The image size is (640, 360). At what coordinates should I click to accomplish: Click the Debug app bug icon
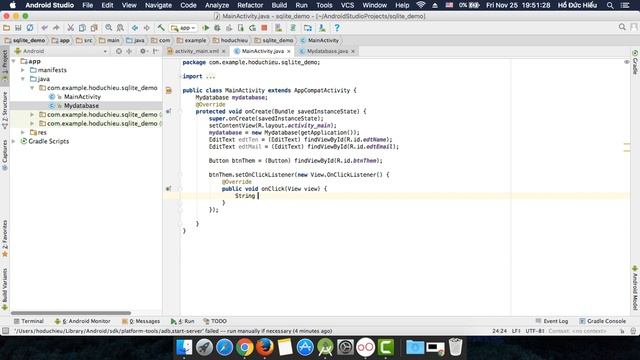coord(217,28)
